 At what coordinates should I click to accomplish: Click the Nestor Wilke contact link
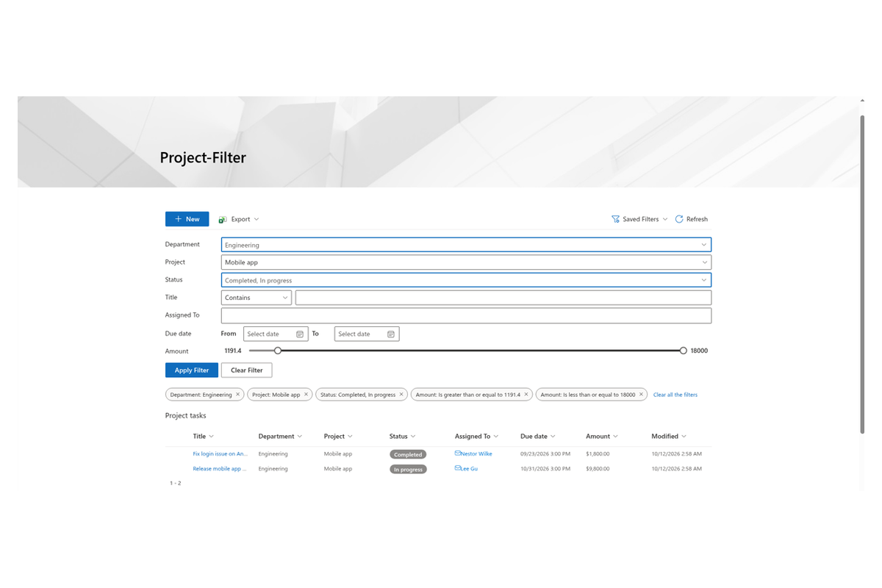[476, 454]
